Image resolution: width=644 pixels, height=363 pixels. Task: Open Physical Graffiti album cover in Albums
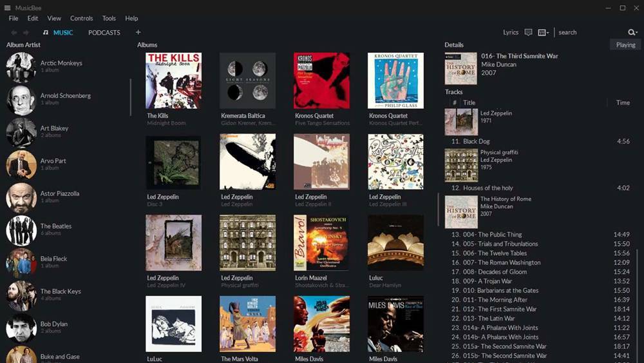[248, 242]
